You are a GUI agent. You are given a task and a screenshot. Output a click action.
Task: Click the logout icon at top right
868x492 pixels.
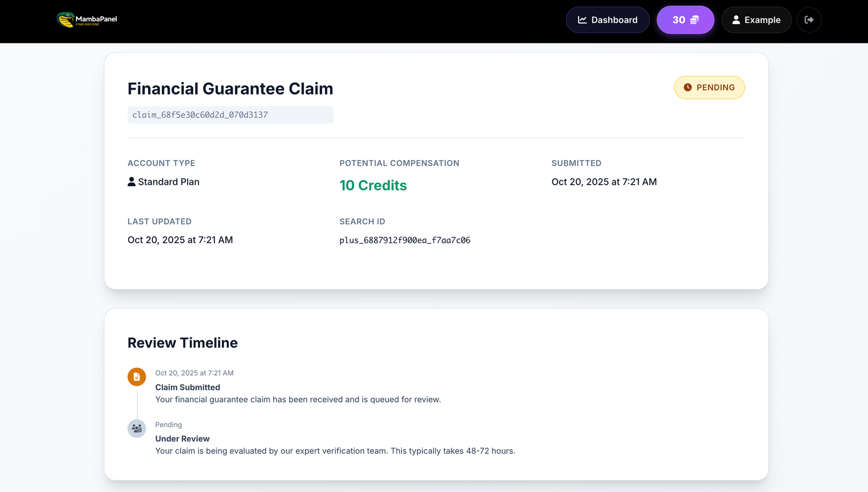(x=809, y=20)
